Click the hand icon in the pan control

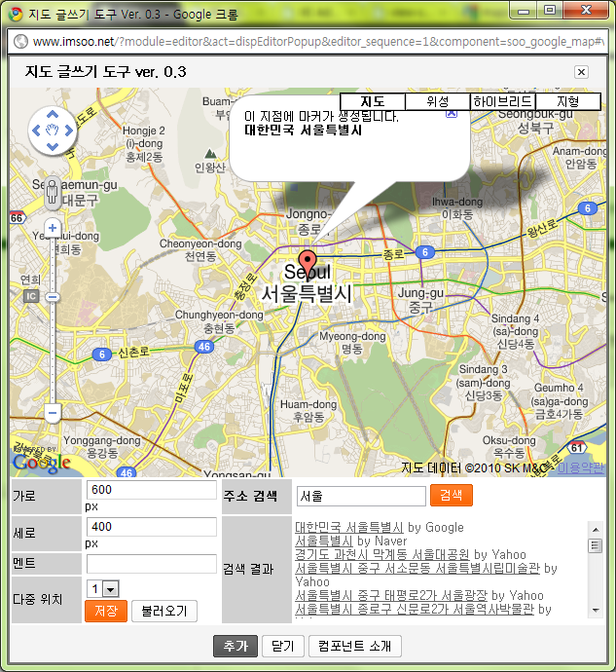(x=53, y=131)
